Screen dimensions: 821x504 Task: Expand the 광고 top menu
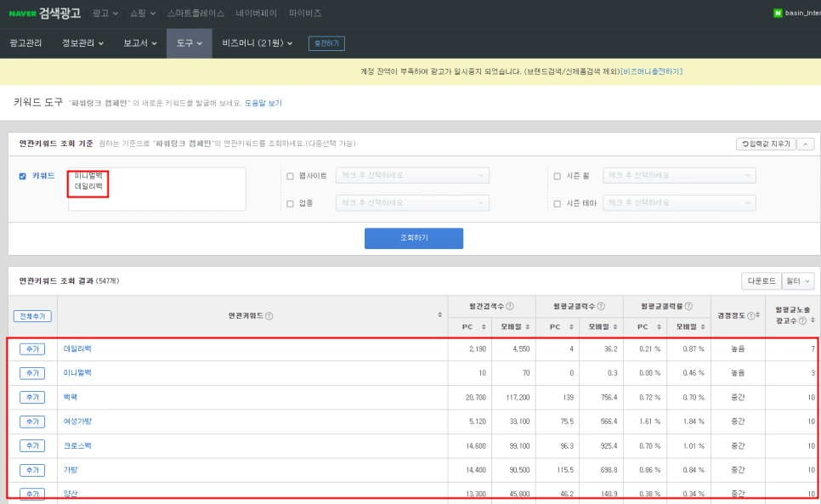pos(105,13)
